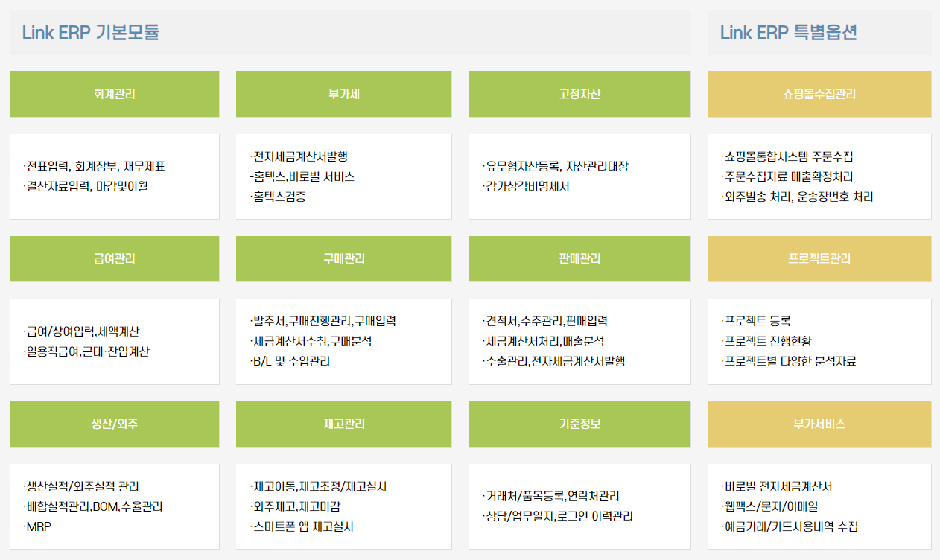
Task: Click the Link ERP 기본모듈 heading
Action: point(90,33)
